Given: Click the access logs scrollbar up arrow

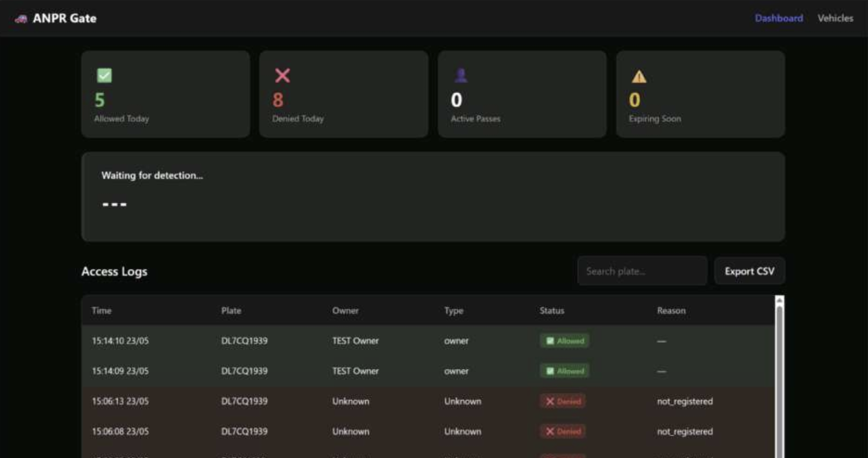Looking at the screenshot, I should (x=779, y=300).
